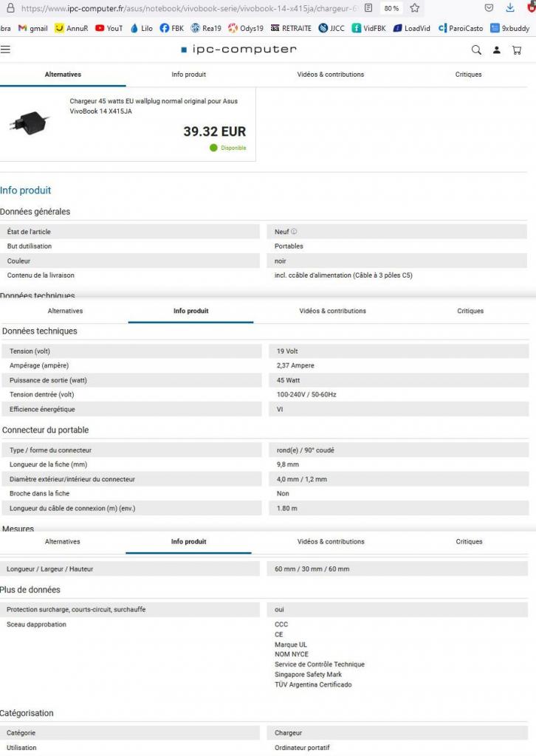Open the ParoiCasto bookmark
The height and width of the screenshot is (756, 536).
click(460, 29)
